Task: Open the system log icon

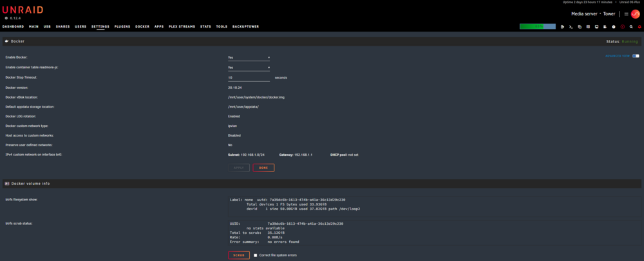Action: 605,26
